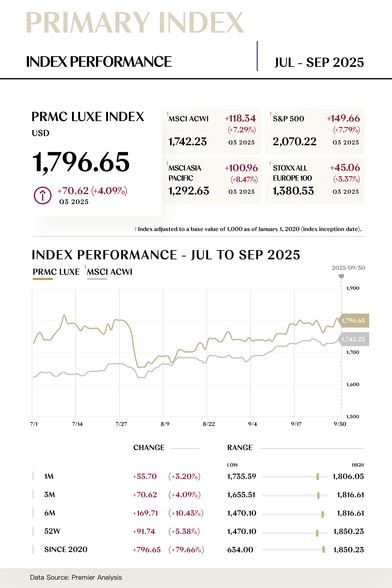Click the 8/9 date on chart axis

point(165,424)
